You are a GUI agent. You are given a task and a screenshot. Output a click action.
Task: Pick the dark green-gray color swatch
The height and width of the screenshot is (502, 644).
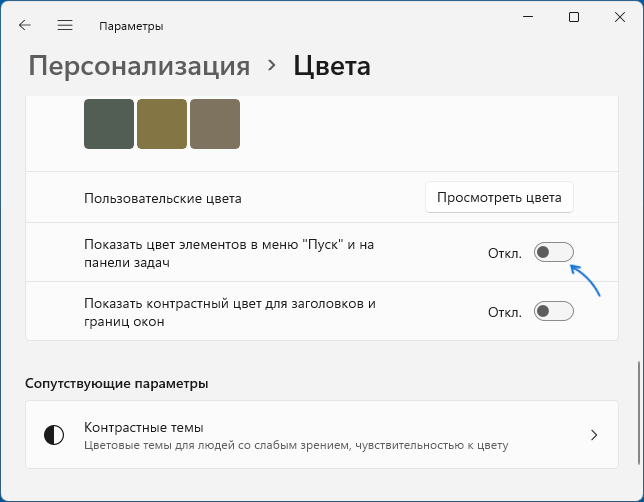point(109,124)
